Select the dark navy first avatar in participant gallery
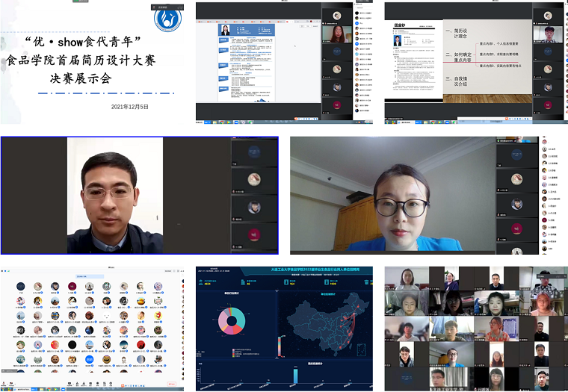Viewport: 568px width, 392px height. pos(21,286)
